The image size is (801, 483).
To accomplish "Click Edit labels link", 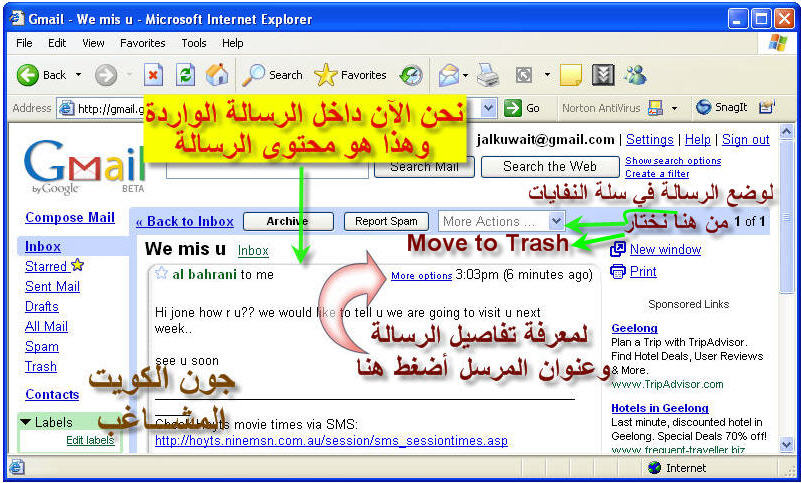I will [90, 440].
